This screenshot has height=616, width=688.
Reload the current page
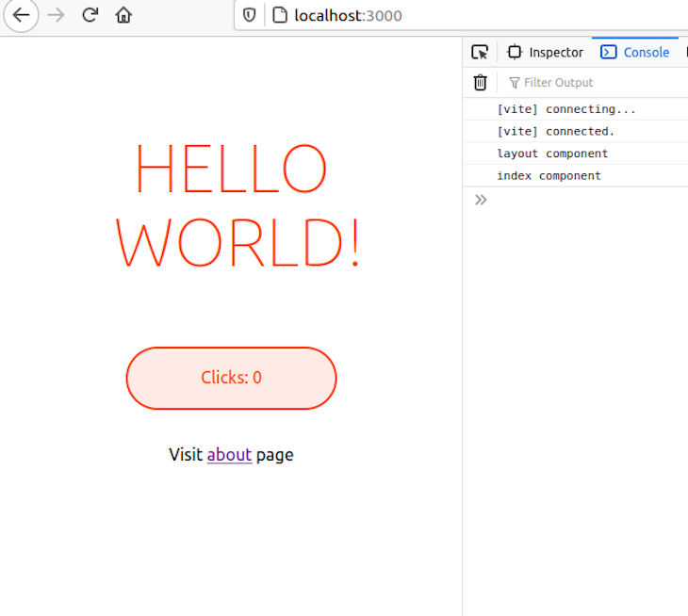(90, 16)
